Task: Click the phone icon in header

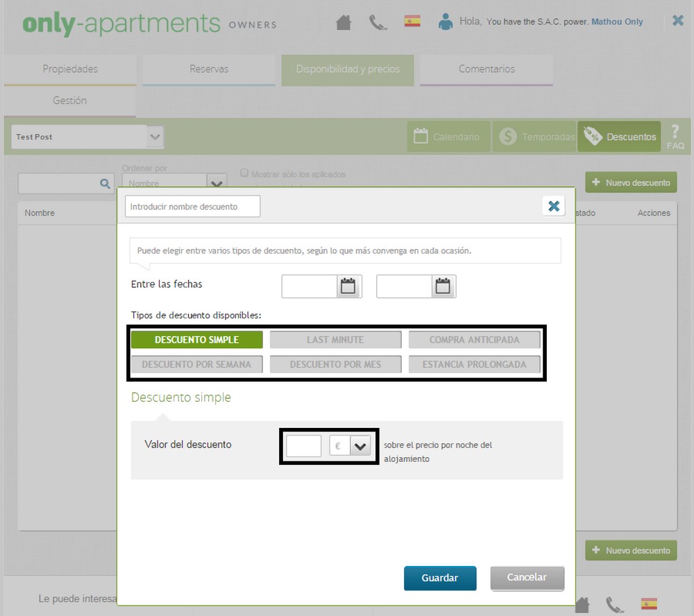Action: pyautogui.click(x=378, y=22)
